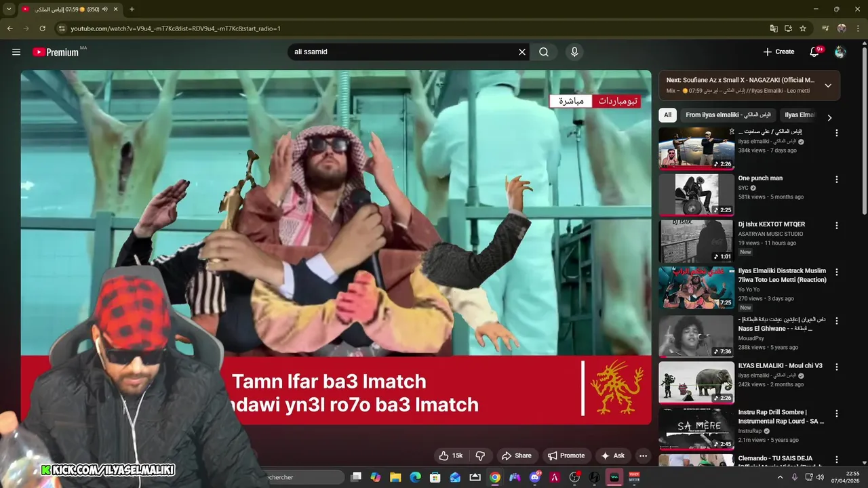Screen dimensions: 868x488
Task: Open 'ILYAS ELMALIKI - Moul chi V3'
Action: click(780, 366)
